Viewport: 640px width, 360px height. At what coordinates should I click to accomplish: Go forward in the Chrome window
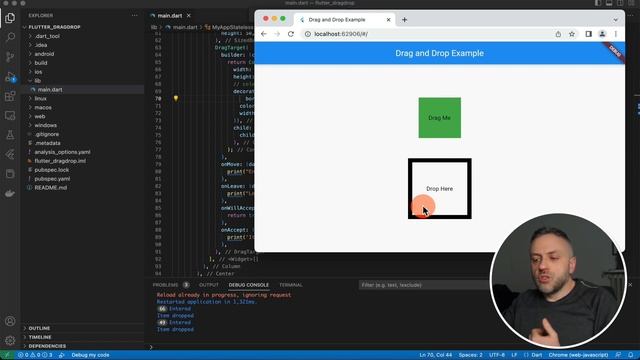(x=278, y=34)
